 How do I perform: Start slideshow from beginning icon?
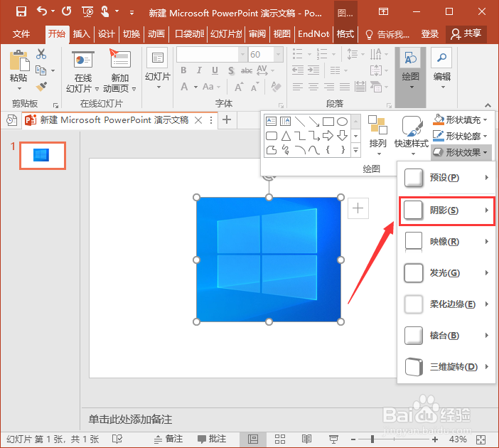87,12
